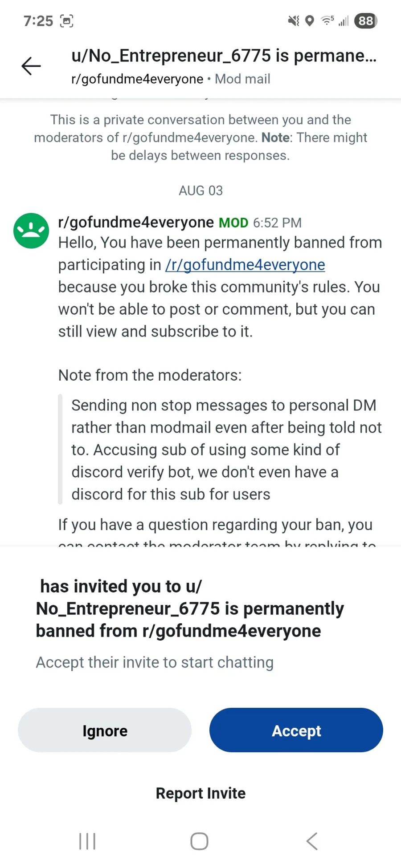The height and width of the screenshot is (868, 401).
Task: Tap the Android back navigation chevron
Action: (x=312, y=841)
